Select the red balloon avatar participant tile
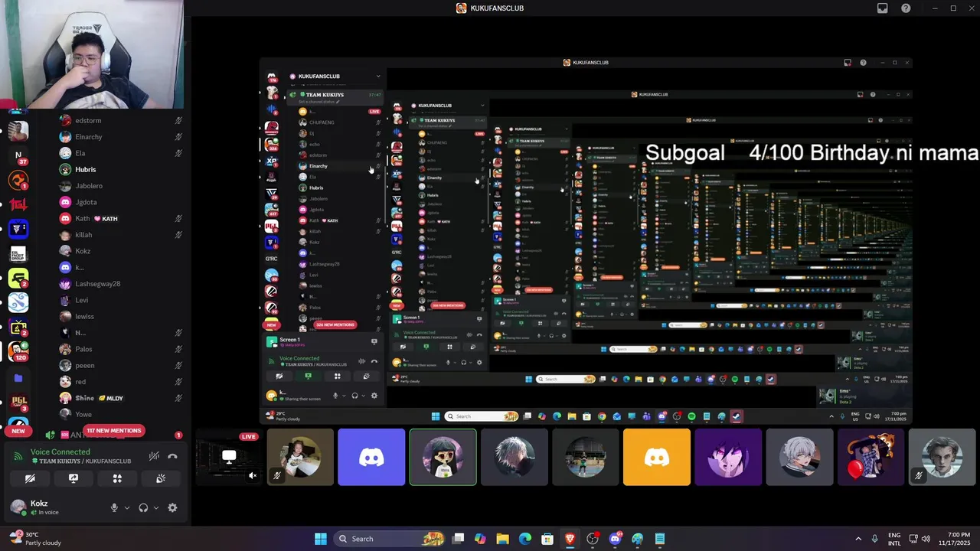This screenshot has height=551, width=980. point(871,457)
